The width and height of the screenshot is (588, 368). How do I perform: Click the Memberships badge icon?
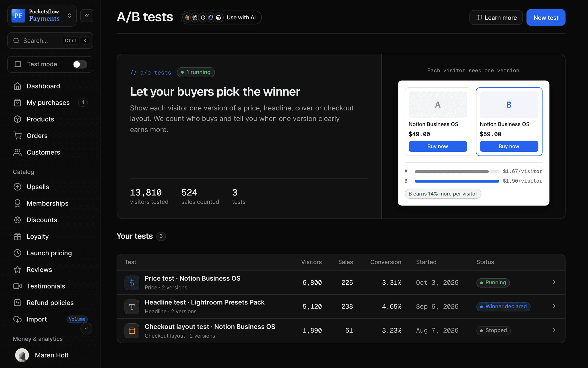tap(18, 203)
